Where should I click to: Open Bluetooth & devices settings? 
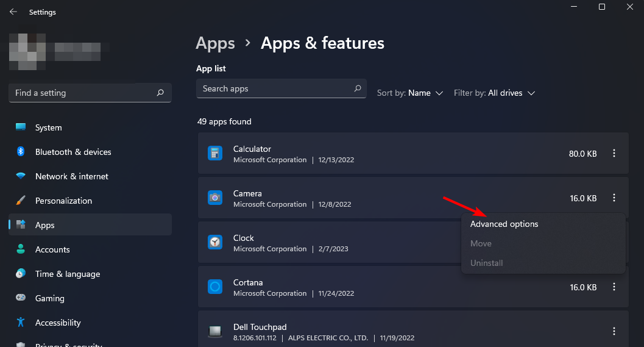click(x=73, y=152)
